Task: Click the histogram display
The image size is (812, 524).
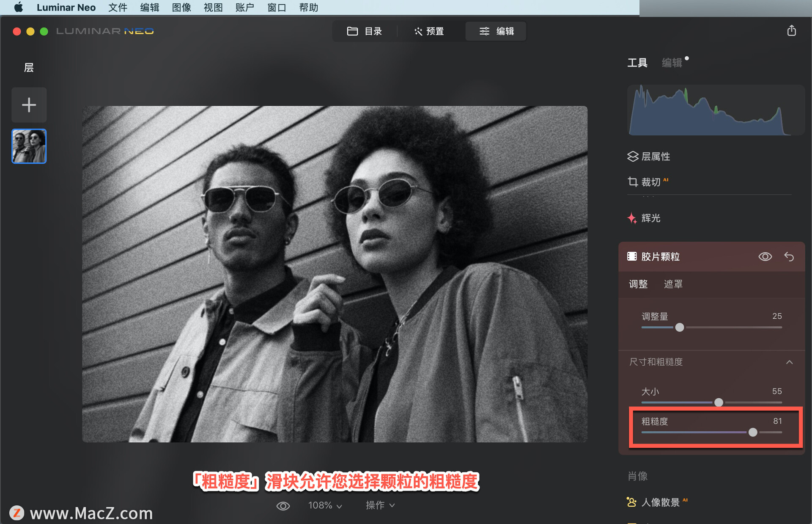Action: point(715,110)
